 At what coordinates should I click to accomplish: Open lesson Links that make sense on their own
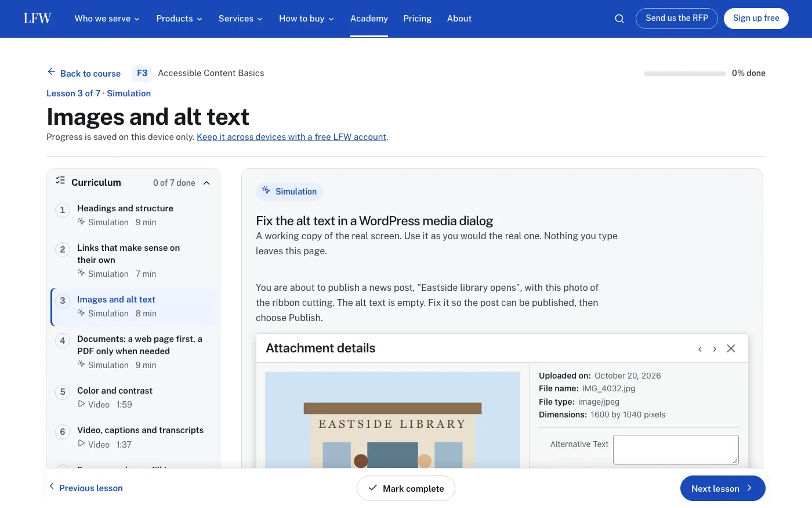pyautogui.click(x=133, y=261)
